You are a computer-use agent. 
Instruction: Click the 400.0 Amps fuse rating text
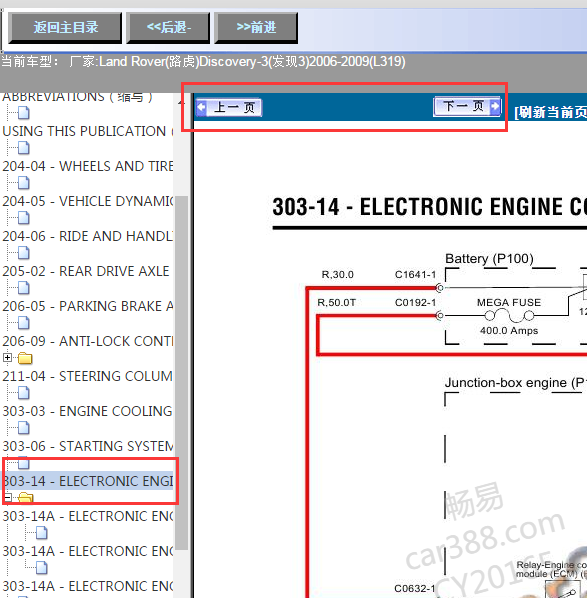(x=509, y=331)
